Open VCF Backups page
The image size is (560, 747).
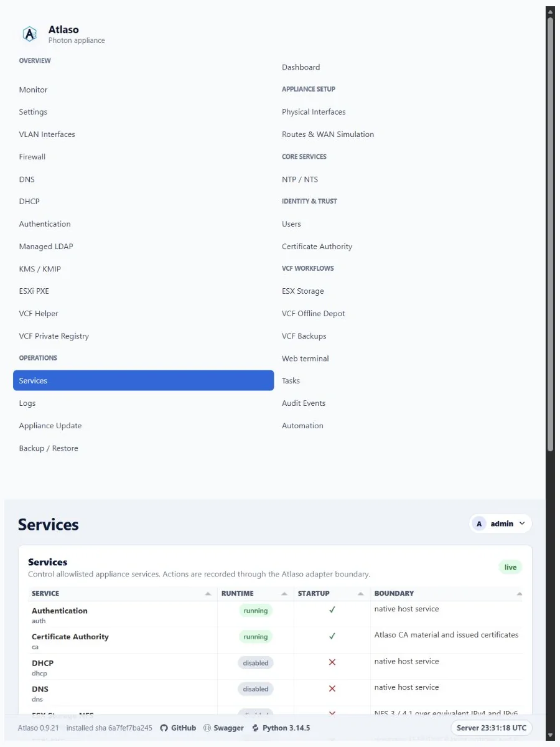click(304, 336)
